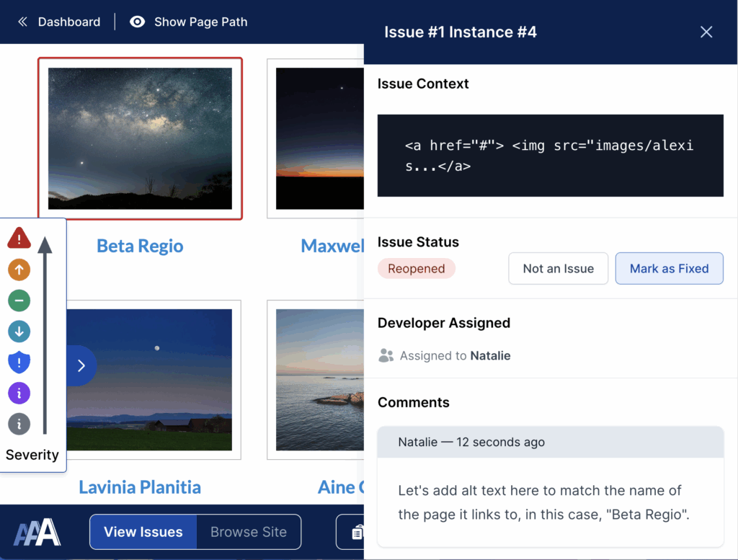Viewport: 738px width, 560px height.
Task: Click the Not an Issue button
Action: point(559,269)
